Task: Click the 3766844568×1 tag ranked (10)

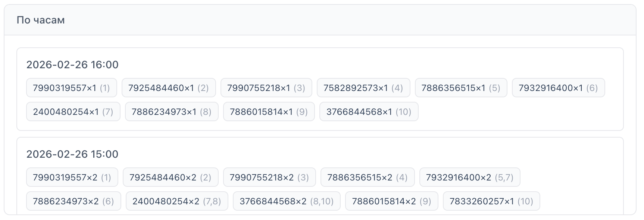Action: click(x=369, y=112)
